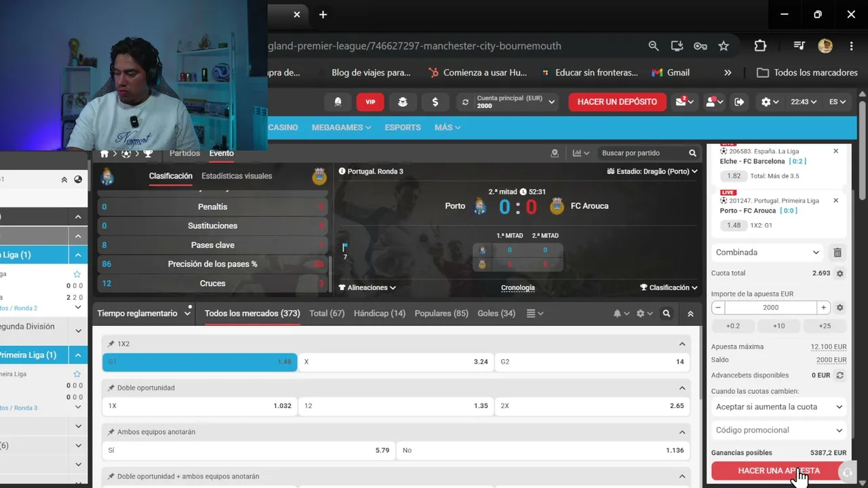
Task: Click the football icon in breadcrumb
Action: tap(126, 154)
